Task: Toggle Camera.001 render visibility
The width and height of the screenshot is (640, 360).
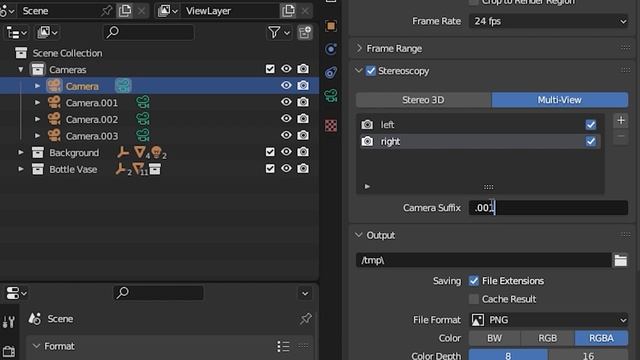Action: 303,102
